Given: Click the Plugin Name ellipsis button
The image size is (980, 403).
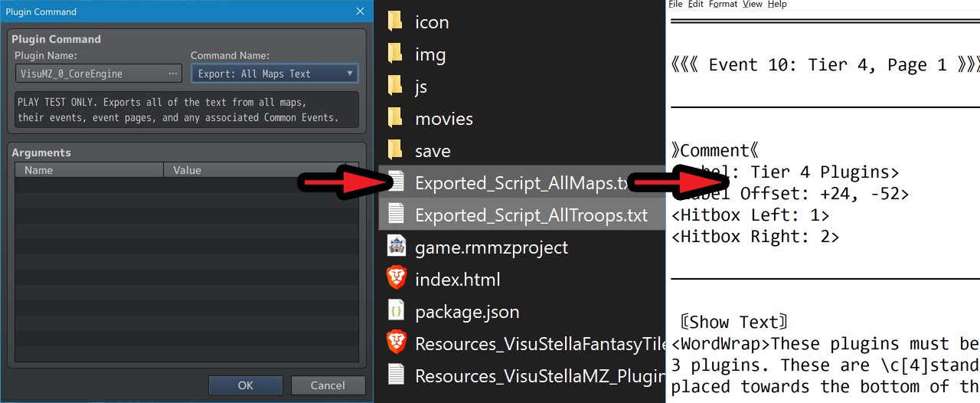Looking at the screenshot, I should (173, 74).
